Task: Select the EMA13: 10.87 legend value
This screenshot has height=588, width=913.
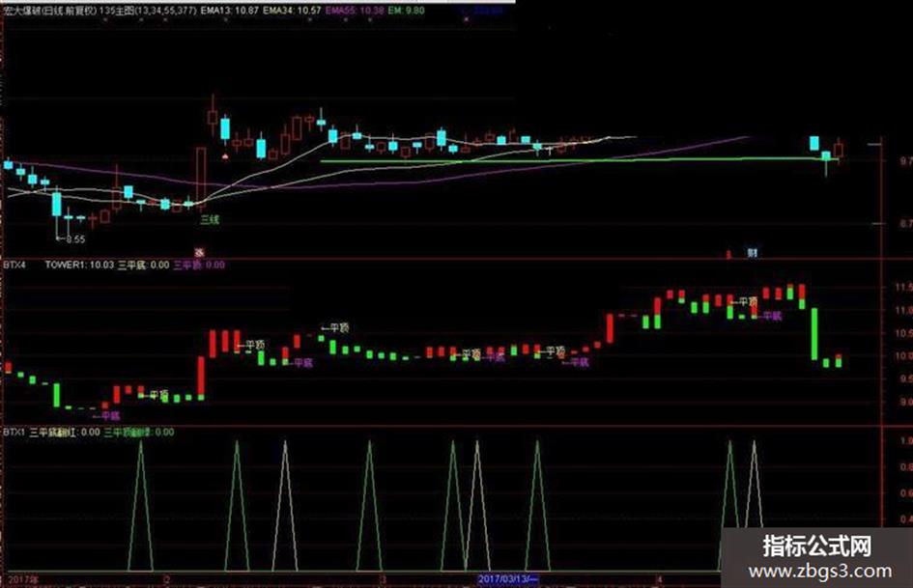Action: point(229,10)
